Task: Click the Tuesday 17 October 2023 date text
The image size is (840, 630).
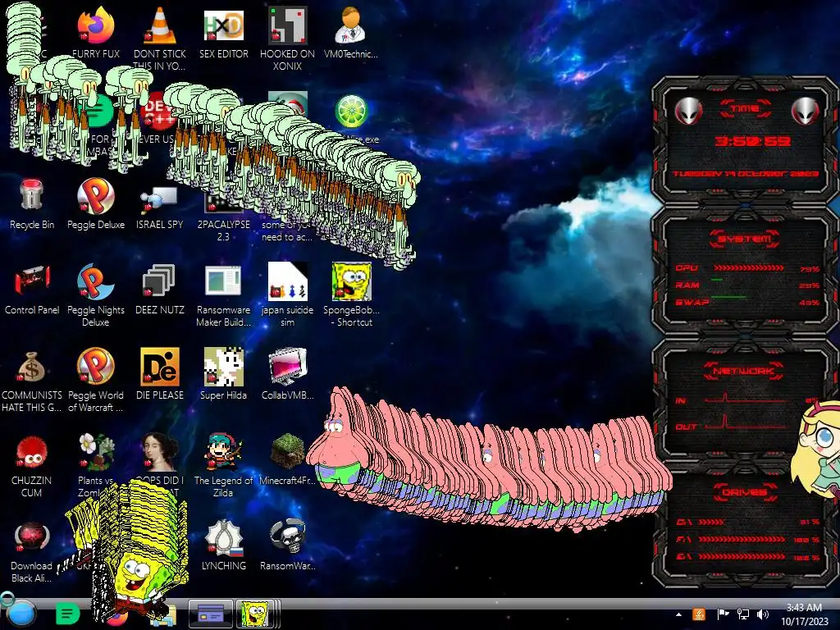Action: coord(745,174)
